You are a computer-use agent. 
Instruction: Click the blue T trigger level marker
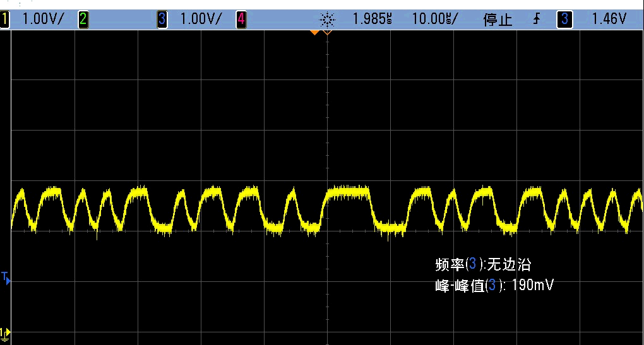click(5, 278)
